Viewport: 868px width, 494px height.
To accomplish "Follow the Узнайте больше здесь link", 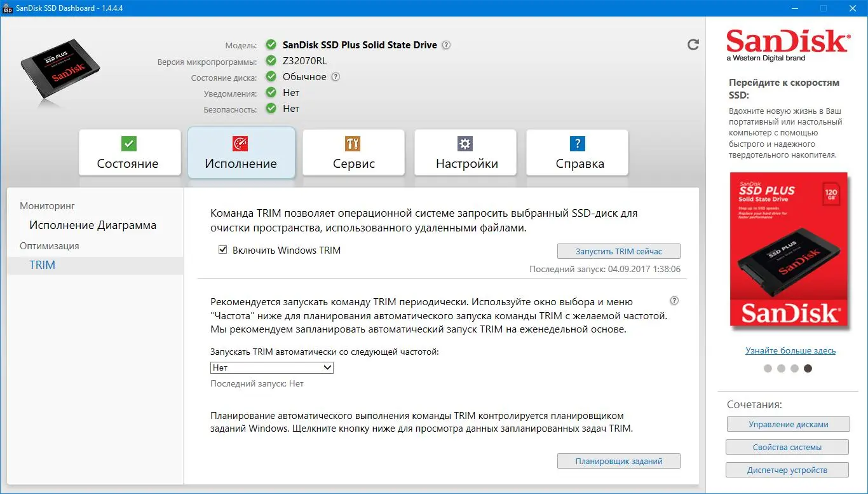I will pos(790,350).
